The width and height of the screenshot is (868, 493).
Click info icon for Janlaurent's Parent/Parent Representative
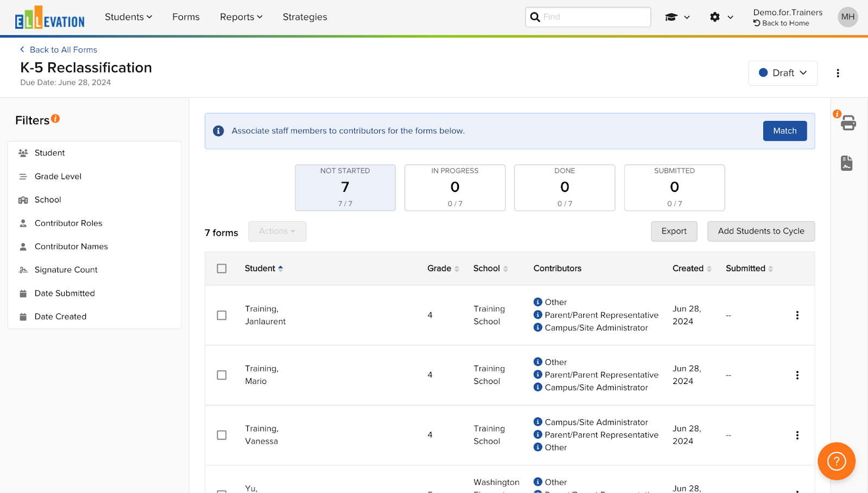tap(538, 315)
